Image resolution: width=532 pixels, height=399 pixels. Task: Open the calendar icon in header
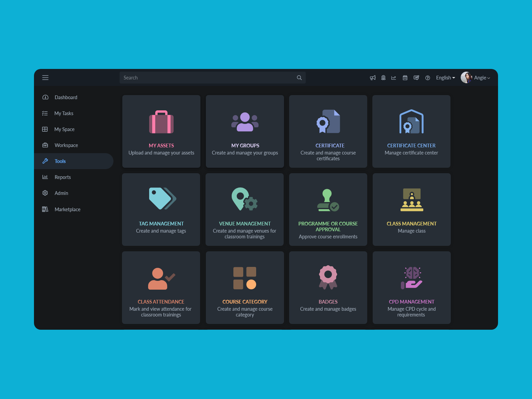coord(405,78)
